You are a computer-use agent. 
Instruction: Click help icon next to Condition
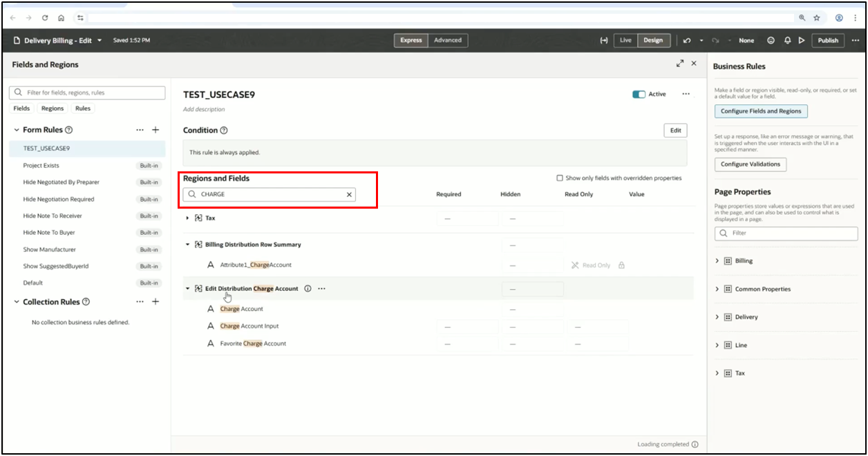[224, 131]
